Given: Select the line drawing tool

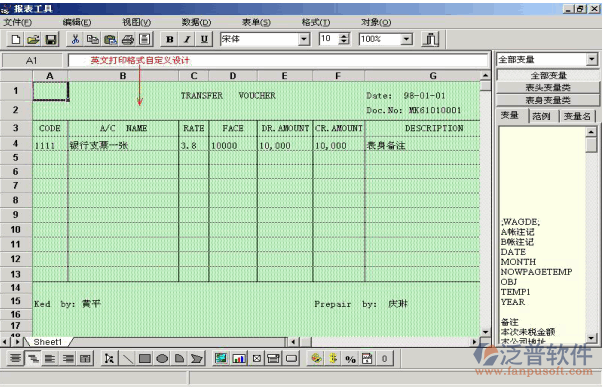Looking at the screenshot, I should pos(127,359).
